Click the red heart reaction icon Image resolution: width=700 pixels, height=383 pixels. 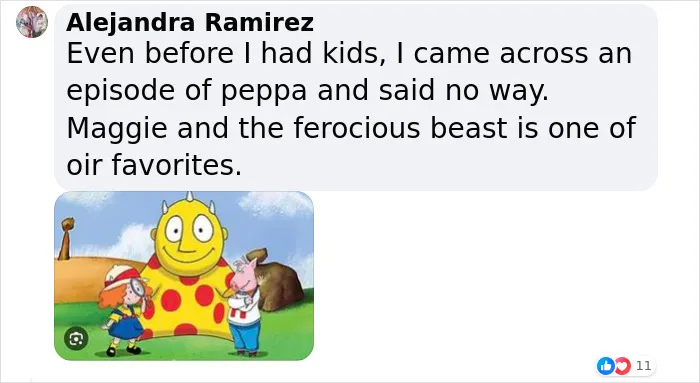click(x=622, y=366)
